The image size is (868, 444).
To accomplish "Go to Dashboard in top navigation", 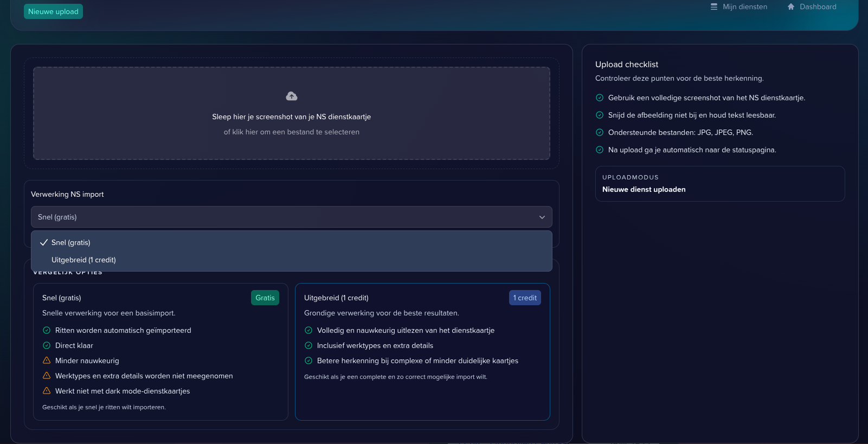I will [x=812, y=7].
